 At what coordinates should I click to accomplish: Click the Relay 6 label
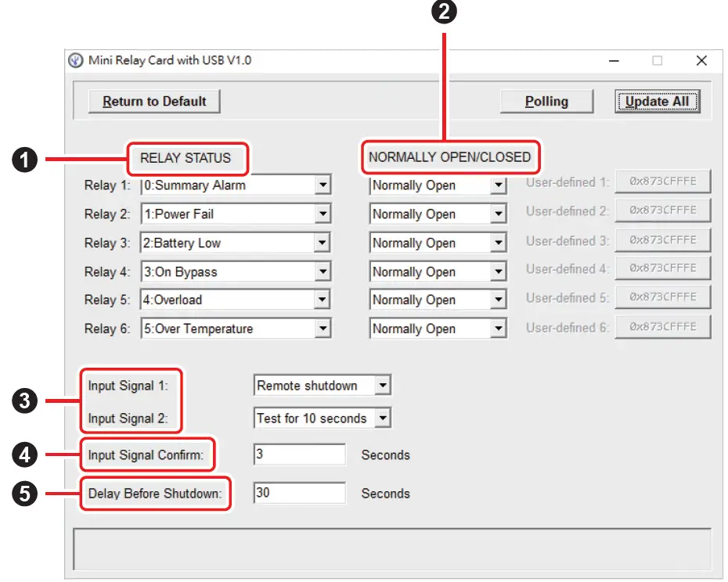click(107, 329)
